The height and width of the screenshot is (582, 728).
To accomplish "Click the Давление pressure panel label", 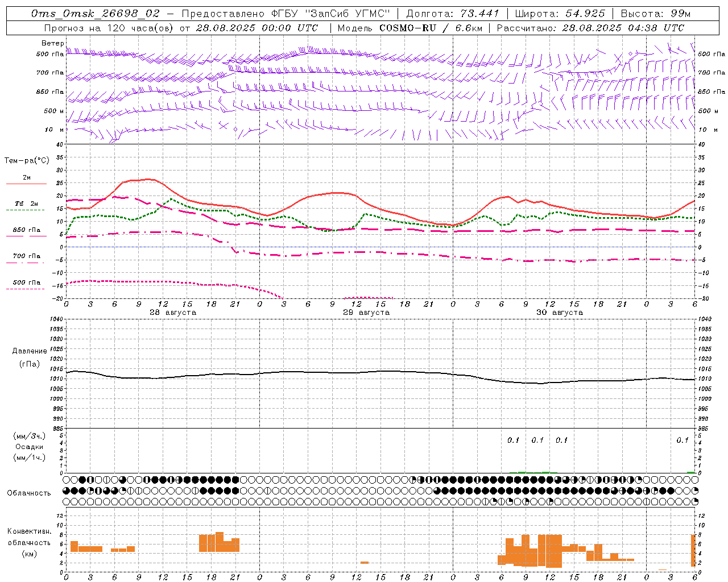I will pyautogui.click(x=30, y=351).
